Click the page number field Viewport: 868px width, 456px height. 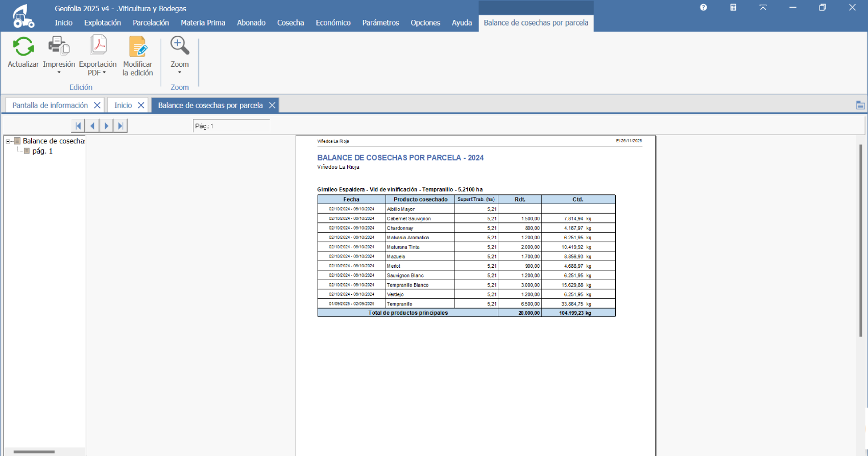pyautogui.click(x=231, y=126)
